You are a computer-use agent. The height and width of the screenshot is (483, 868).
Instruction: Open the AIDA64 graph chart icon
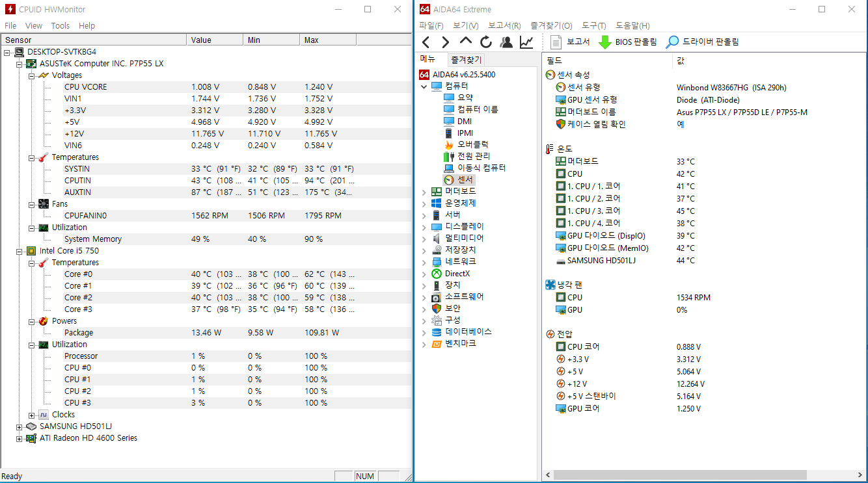point(526,42)
